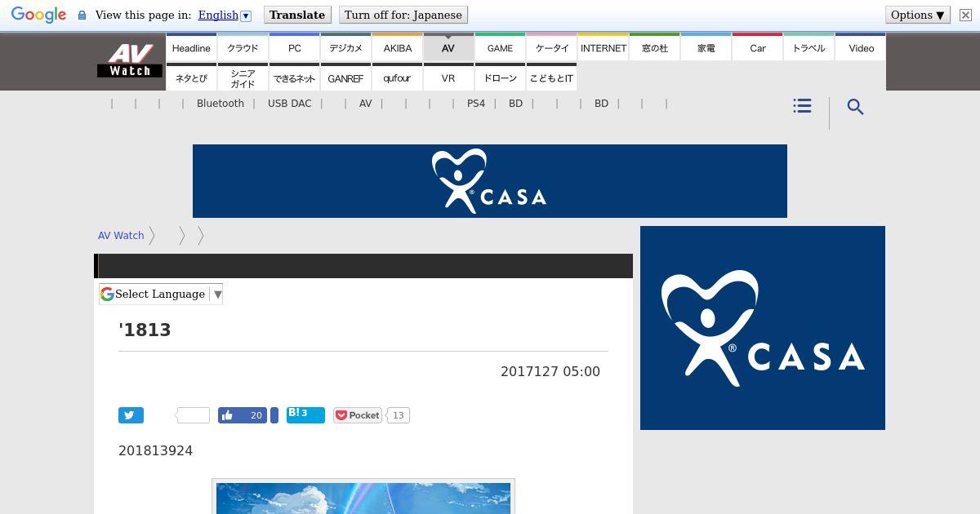980x514 pixels.
Task: Like the article with Facebook thumbs-up
Action: 243,415
